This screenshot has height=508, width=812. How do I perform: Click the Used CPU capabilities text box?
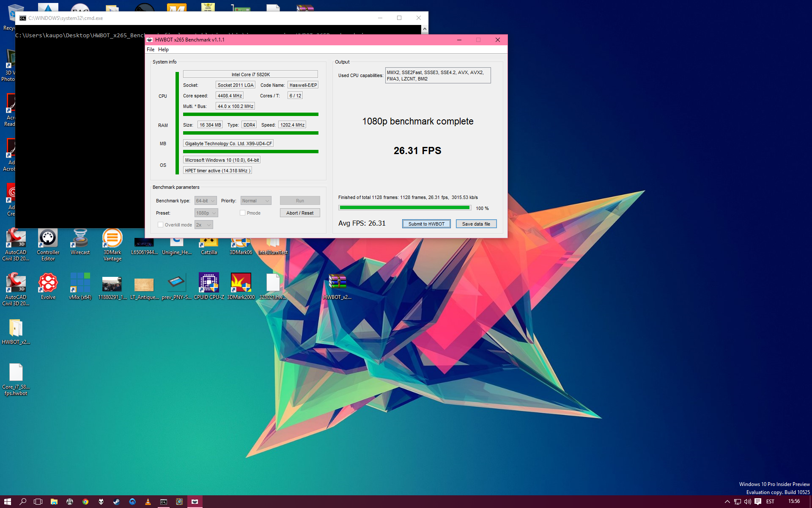point(438,75)
